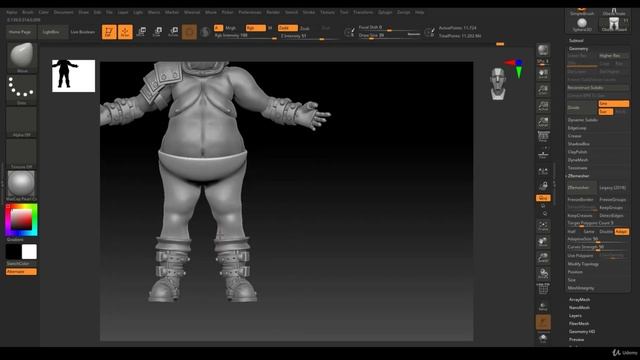Adjust the Z Intensity slider
The image size is (640, 360).
[309, 36]
